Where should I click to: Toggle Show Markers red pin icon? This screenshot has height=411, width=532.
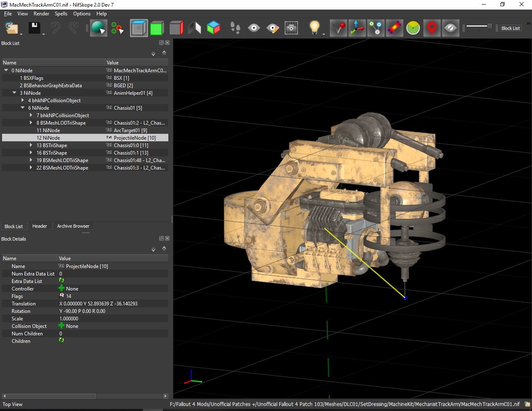coord(338,28)
